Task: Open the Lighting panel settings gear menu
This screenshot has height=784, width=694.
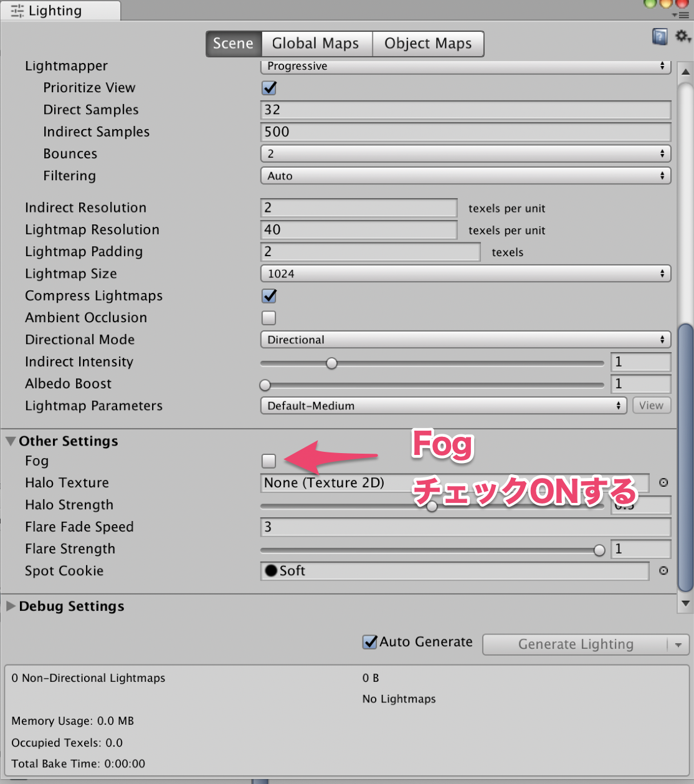Action: (680, 36)
